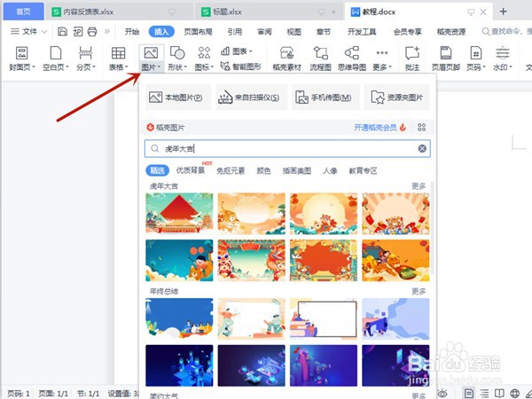Click 开通稻壳会员 membership link
The height and width of the screenshot is (399, 532).
pyautogui.click(x=375, y=128)
